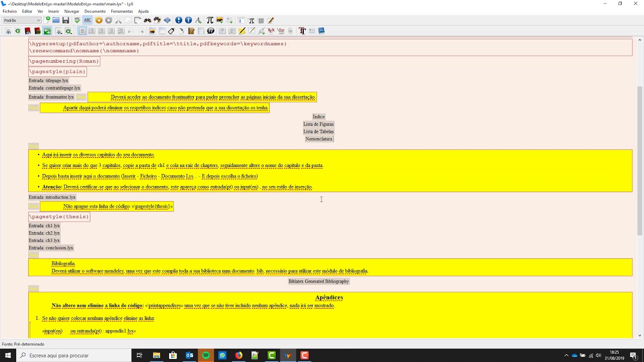The image size is (644, 362).
Task: Insert math formula using the pi icon
Action: pos(210,20)
